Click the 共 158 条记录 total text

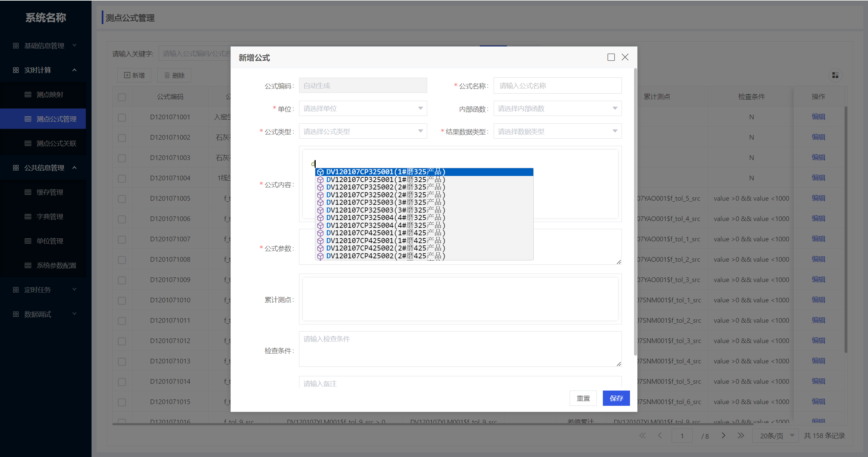(825, 436)
